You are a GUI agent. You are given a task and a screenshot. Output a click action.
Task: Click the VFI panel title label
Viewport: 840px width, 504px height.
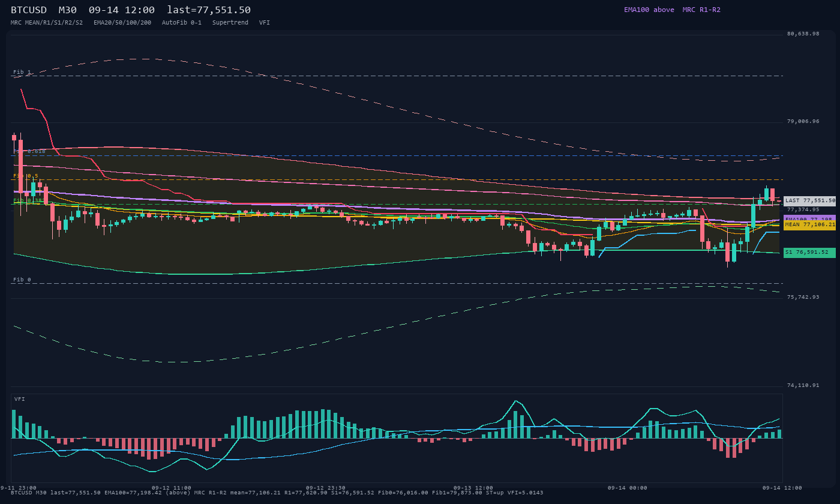[x=20, y=399]
